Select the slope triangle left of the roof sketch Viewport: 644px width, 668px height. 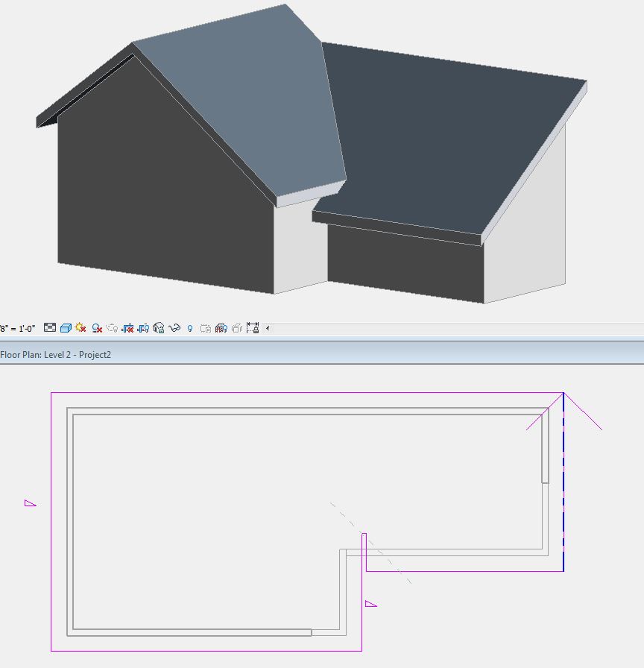coord(31,503)
